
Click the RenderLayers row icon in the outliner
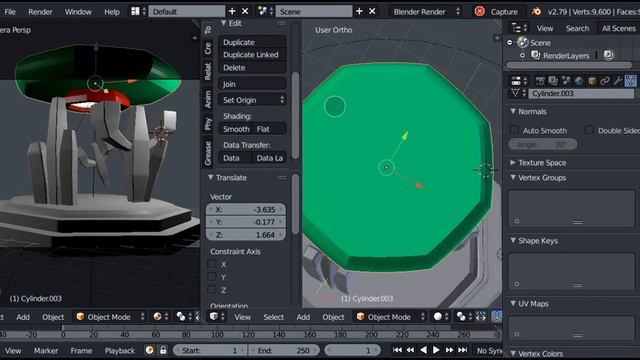pos(536,55)
